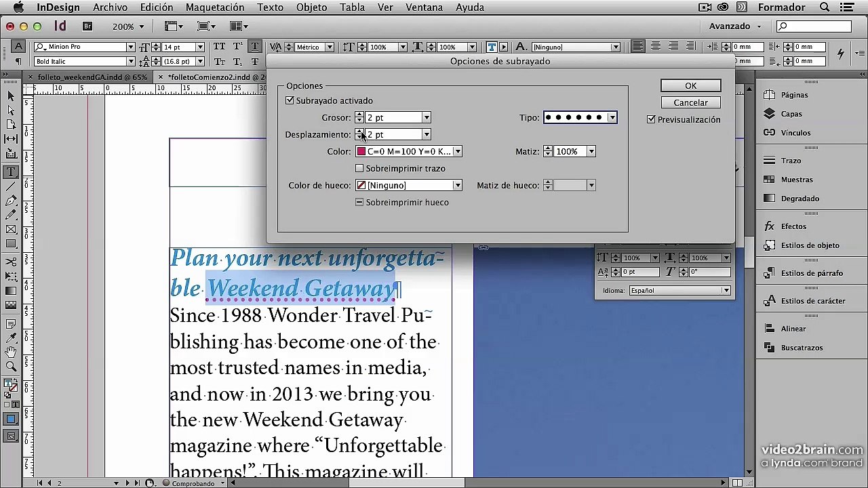Open the Muestras panel
The image size is (868, 488).
[x=797, y=180]
